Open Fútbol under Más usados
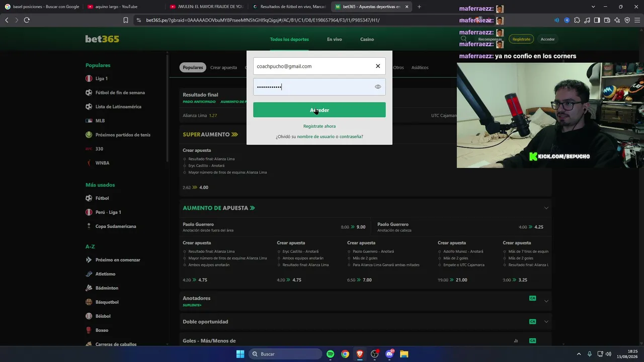Screen dimensions: 644x362 tap(102, 198)
